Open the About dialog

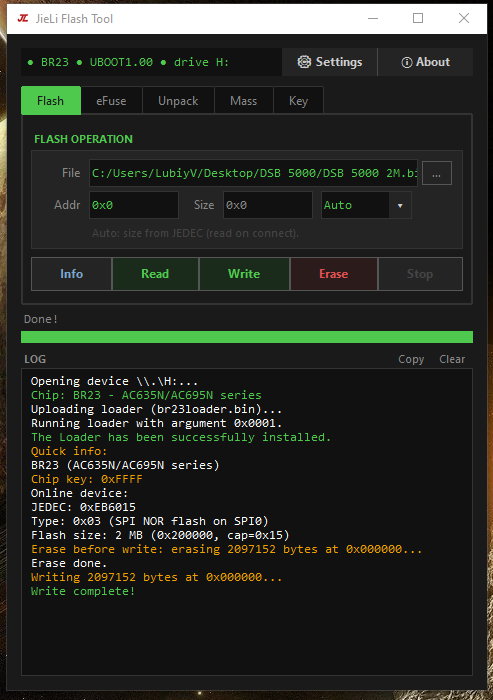425,62
